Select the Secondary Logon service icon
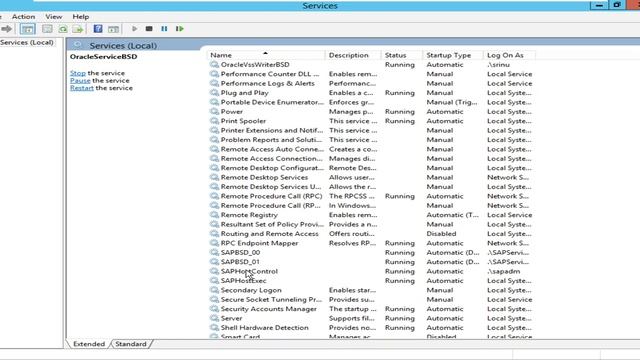640x360 pixels. [214, 290]
